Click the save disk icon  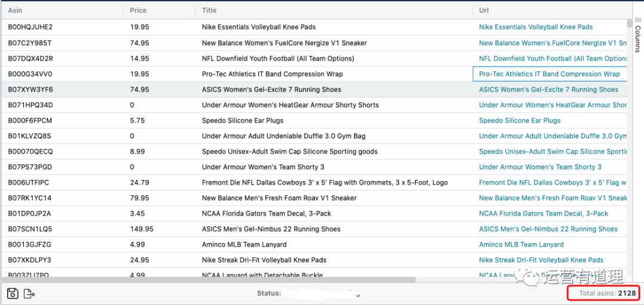13,293
